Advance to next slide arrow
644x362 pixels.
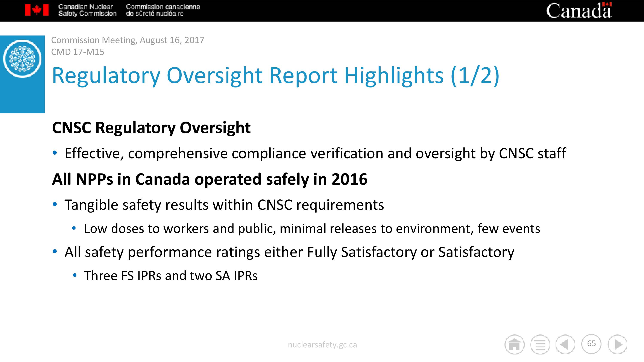click(617, 344)
